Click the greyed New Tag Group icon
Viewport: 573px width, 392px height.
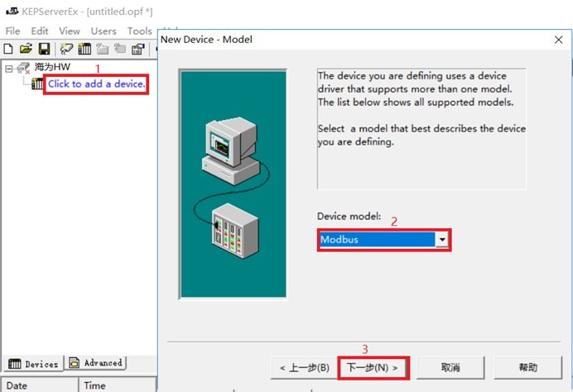click(103, 49)
